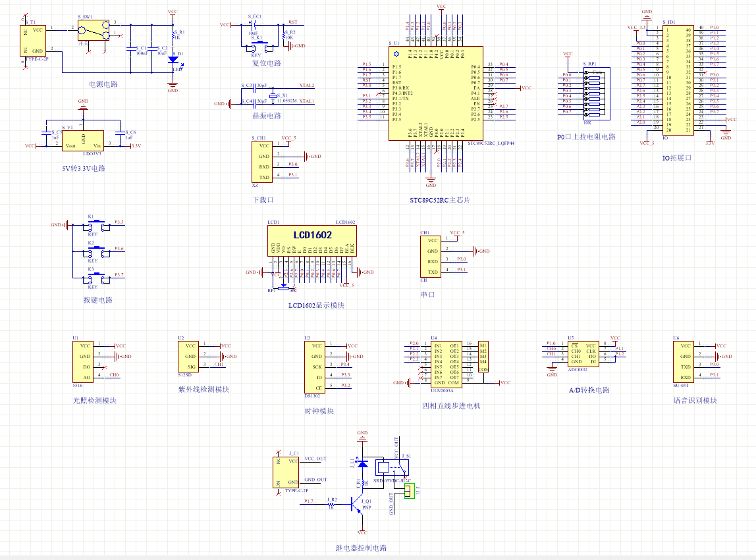Viewport: 756px width, 560px height.
Task: Select the S_CH1 download header component
Action: point(262,161)
